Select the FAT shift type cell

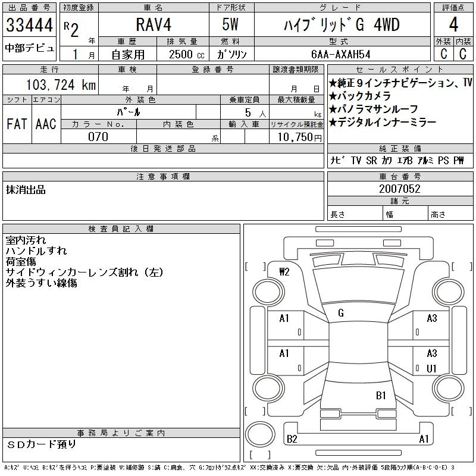[17, 124]
